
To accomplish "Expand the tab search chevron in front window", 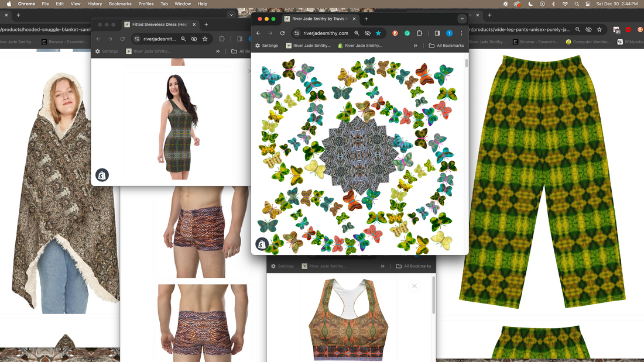I will pos(462,19).
